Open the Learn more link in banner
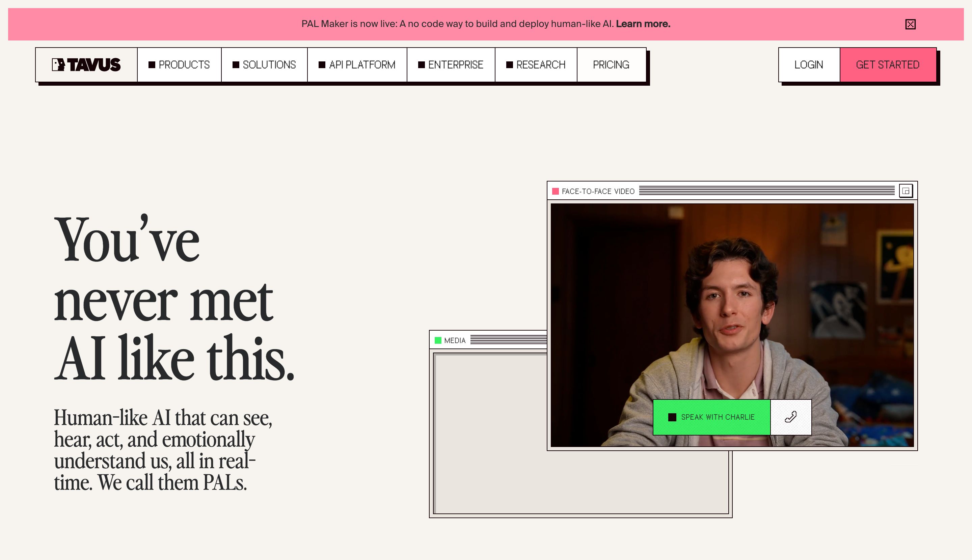 (x=643, y=24)
